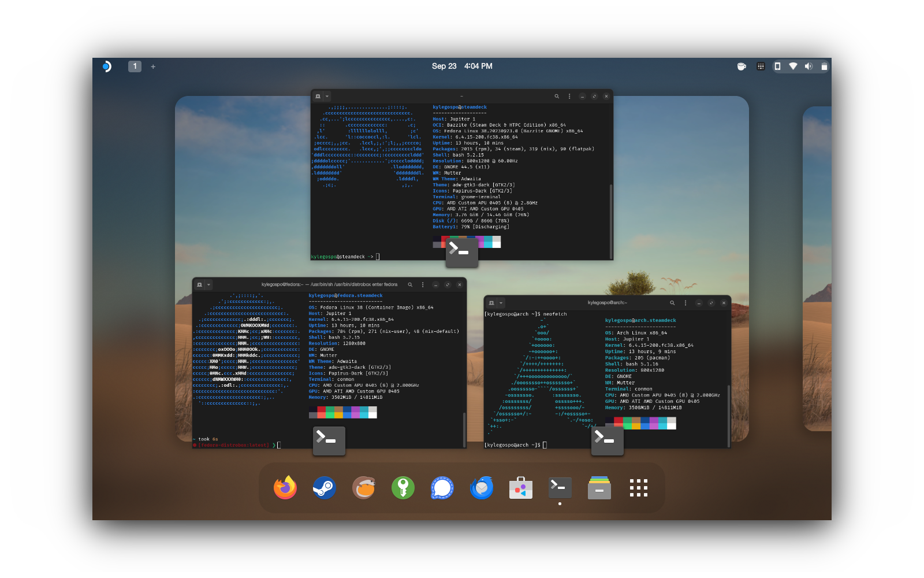Open the kebab menu in fedora terminal
The width and height of the screenshot is (924, 578).
pyautogui.click(x=423, y=284)
